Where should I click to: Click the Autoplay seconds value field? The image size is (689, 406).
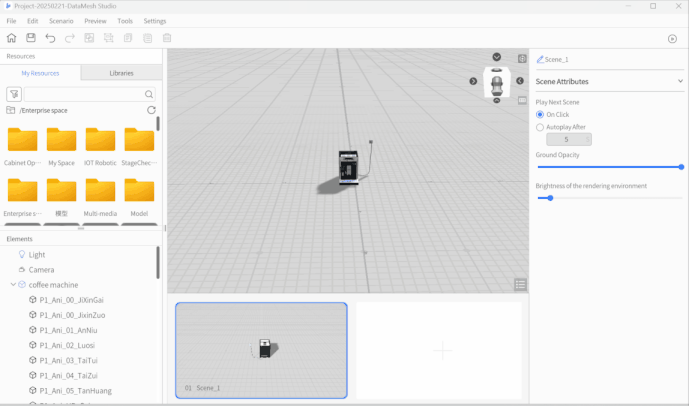(x=569, y=139)
